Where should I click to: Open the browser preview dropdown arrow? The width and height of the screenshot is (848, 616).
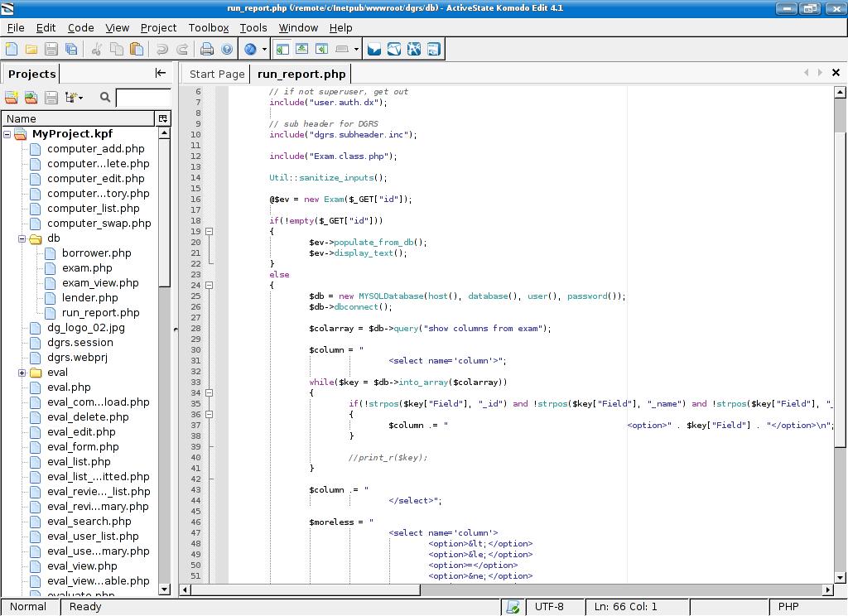point(264,50)
